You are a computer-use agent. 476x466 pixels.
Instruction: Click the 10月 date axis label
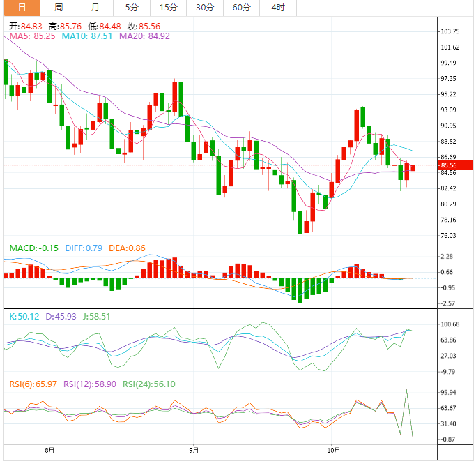coord(333,450)
